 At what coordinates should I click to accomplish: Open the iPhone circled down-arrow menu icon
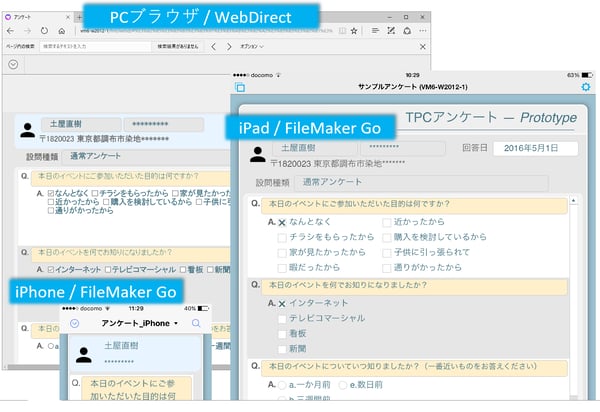pos(75,324)
